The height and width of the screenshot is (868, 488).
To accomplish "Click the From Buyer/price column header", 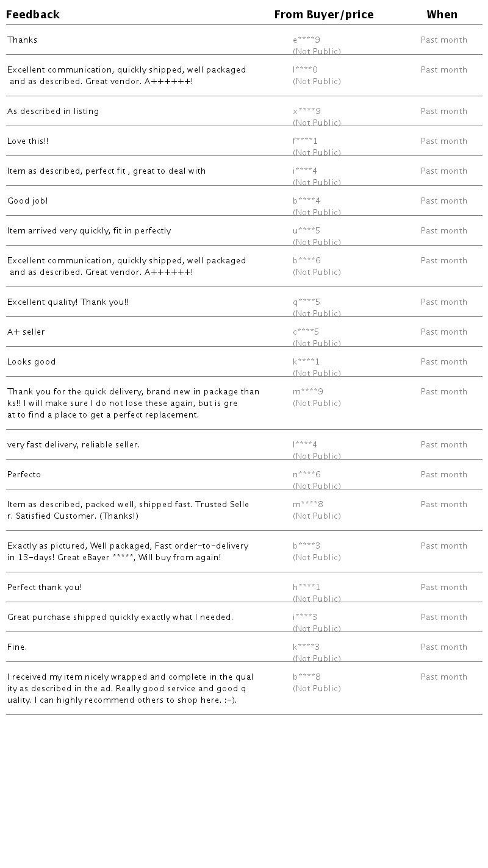I will click(x=324, y=15).
